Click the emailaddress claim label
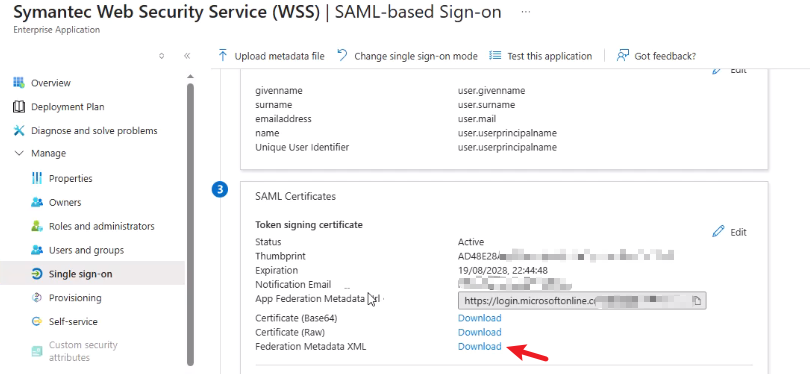 (x=283, y=119)
